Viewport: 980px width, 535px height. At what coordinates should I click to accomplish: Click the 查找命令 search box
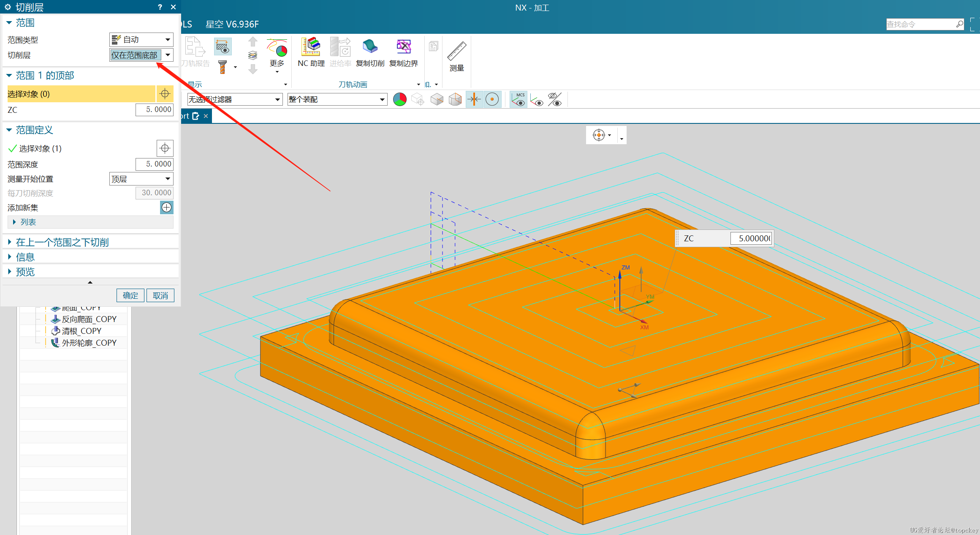(920, 25)
